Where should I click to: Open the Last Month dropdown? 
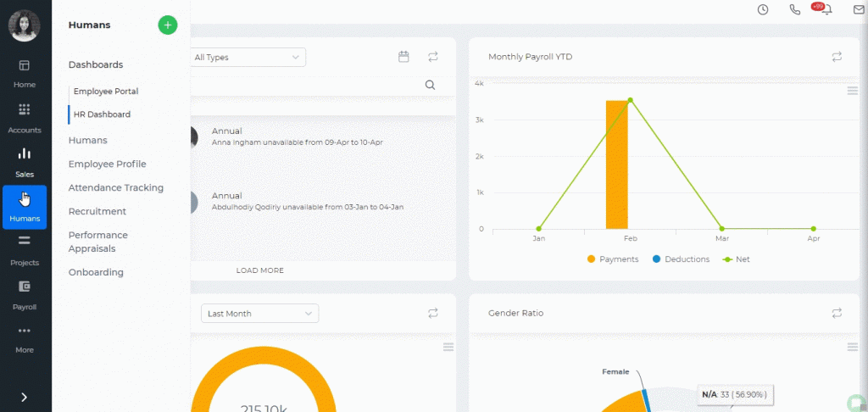point(259,314)
